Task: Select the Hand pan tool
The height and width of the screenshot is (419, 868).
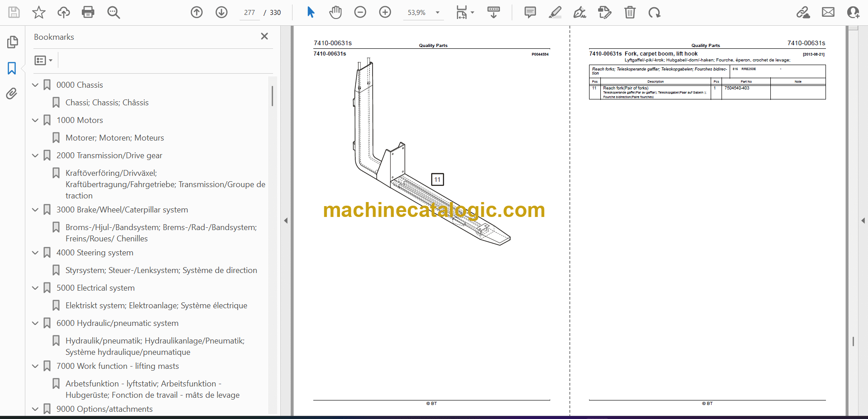Action: coord(335,12)
